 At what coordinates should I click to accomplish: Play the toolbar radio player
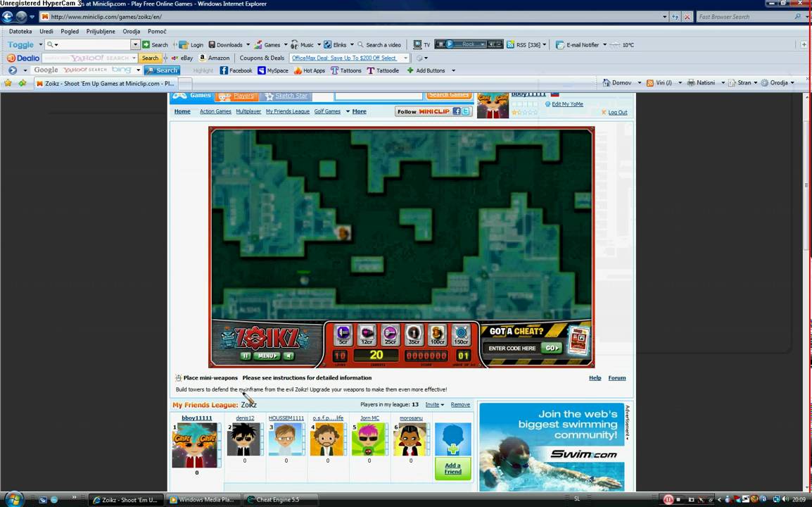[x=450, y=44]
